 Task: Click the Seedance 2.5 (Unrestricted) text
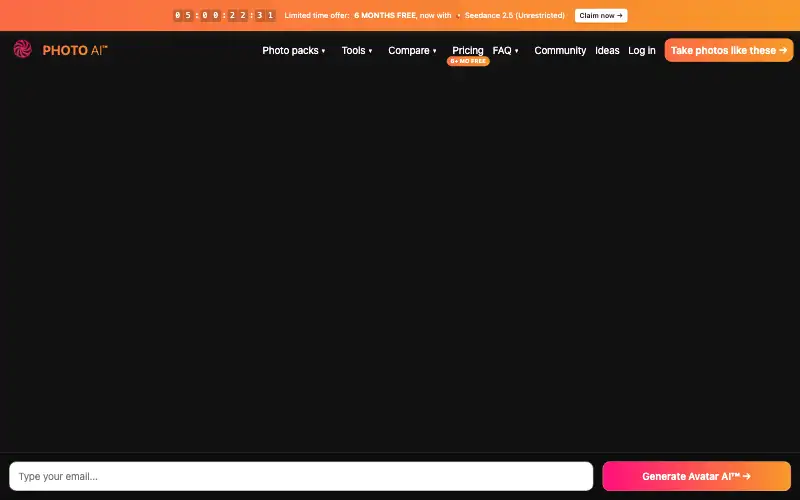coord(514,15)
